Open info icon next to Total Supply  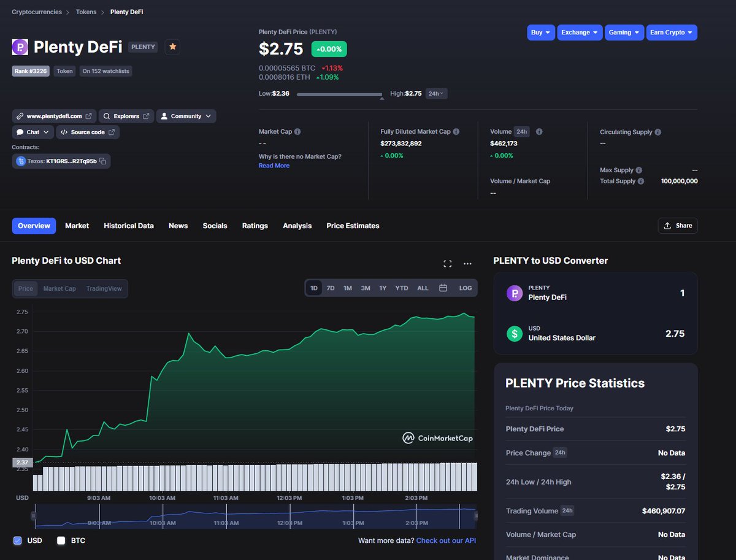[641, 181]
